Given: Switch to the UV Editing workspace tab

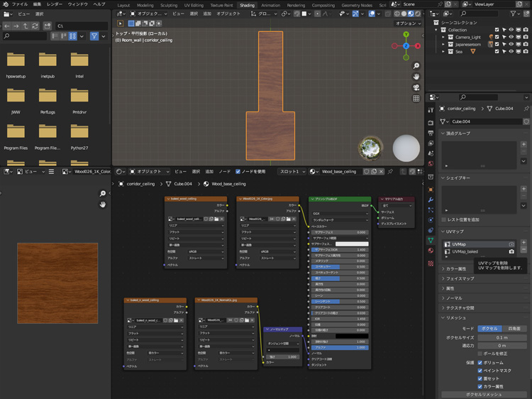Looking at the screenshot, I should pos(193,5).
